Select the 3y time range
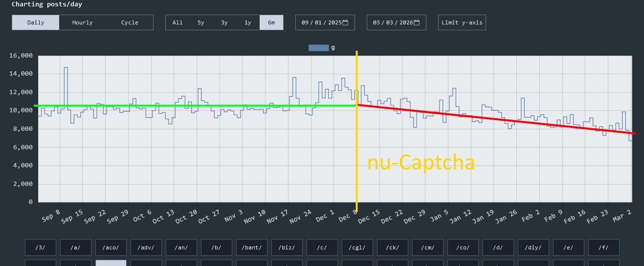644x266 pixels. point(224,22)
